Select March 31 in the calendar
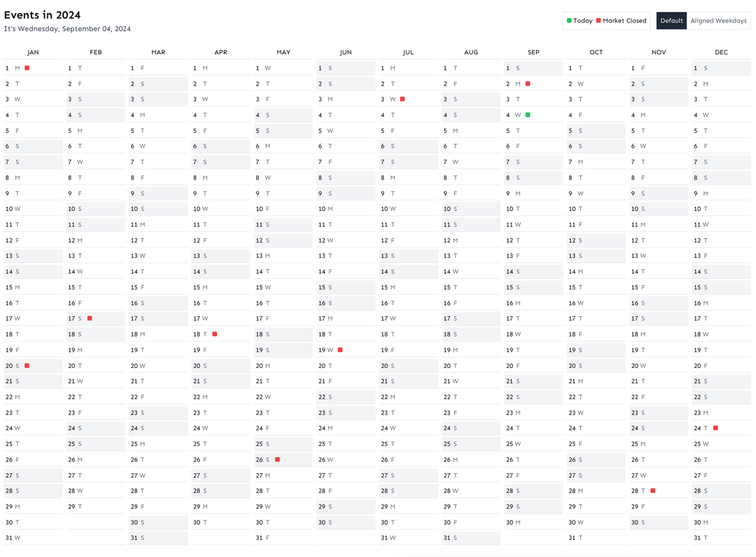 [x=158, y=537]
